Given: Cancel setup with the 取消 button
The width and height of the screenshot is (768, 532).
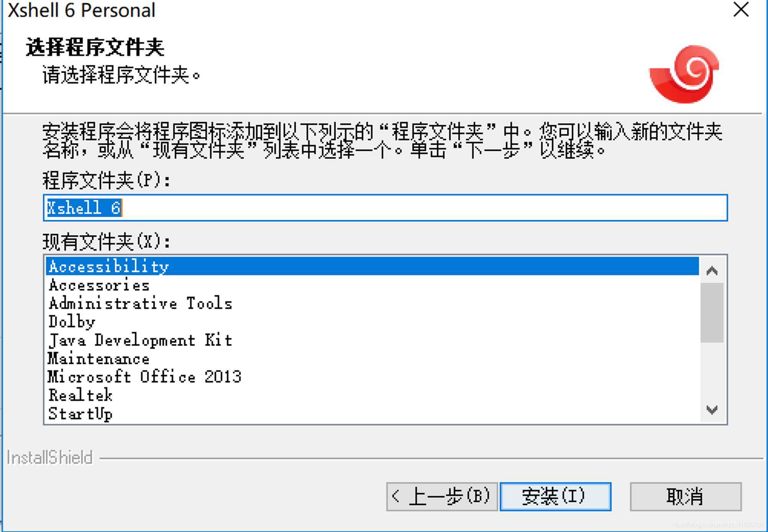Looking at the screenshot, I should [x=686, y=496].
